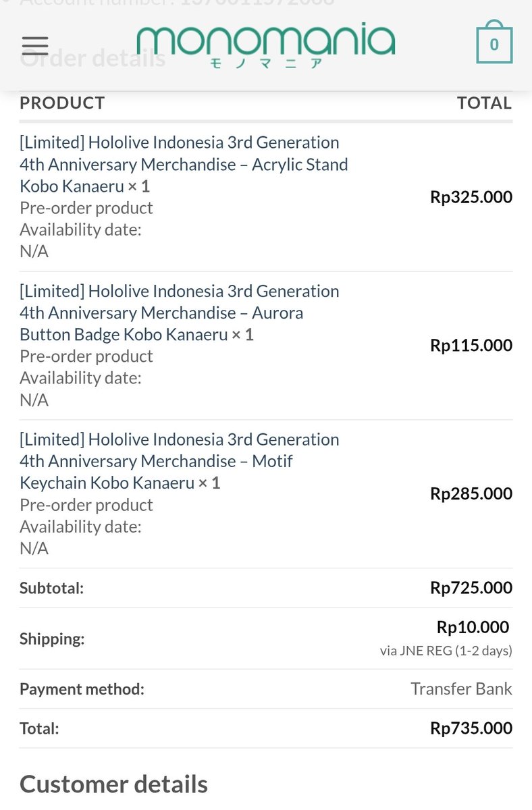Screen dimensions: 532x810
Task: Click the via JNE REG shipping note
Action: (x=446, y=651)
